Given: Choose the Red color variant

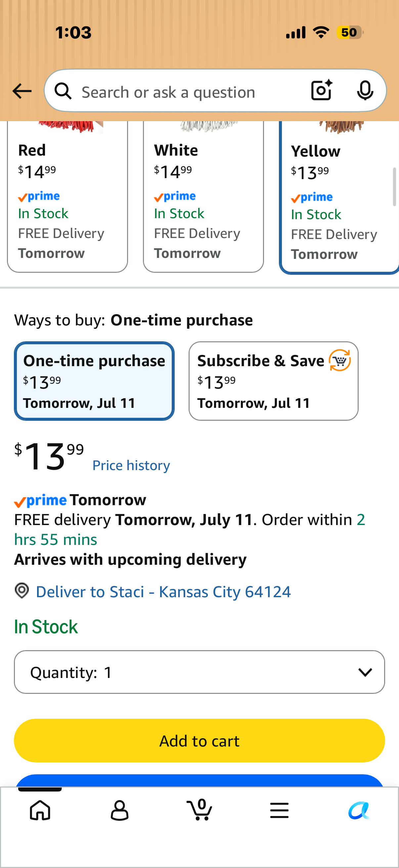Looking at the screenshot, I should 67,197.
